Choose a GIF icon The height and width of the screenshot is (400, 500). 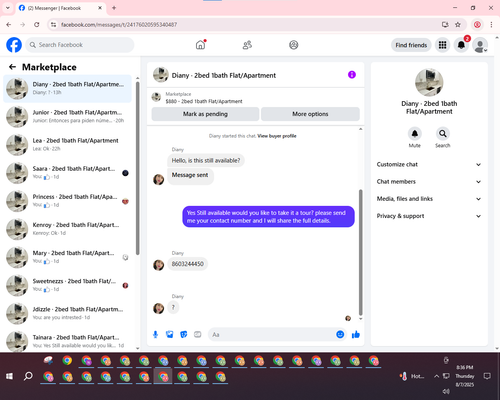pos(198,334)
